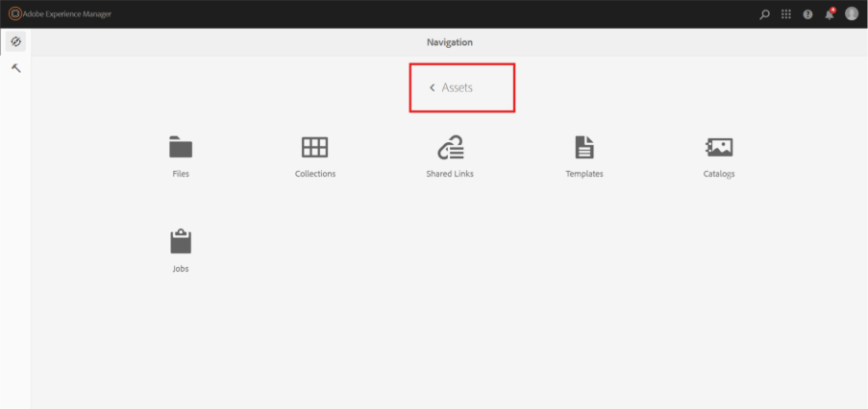The width and height of the screenshot is (868, 409).
Task: Click the Navigation header title
Action: tap(450, 42)
